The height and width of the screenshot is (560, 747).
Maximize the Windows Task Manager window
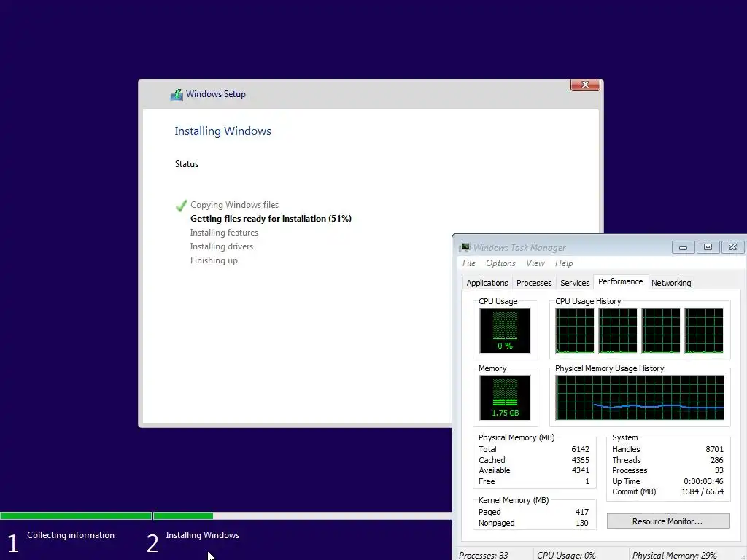pyautogui.click(x=708, y=247)
